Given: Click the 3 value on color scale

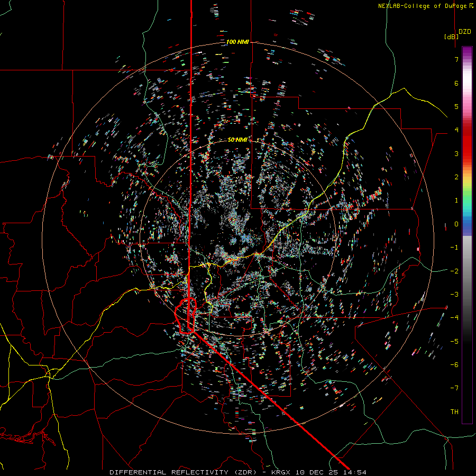Looking at the screenshot, I should click(x=456, y=153).
